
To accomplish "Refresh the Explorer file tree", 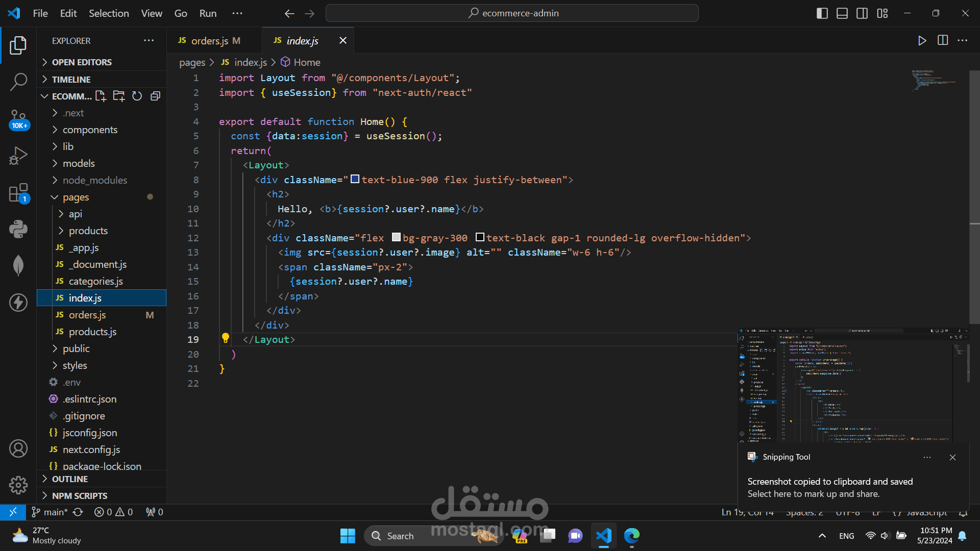I will pos(137,96).
